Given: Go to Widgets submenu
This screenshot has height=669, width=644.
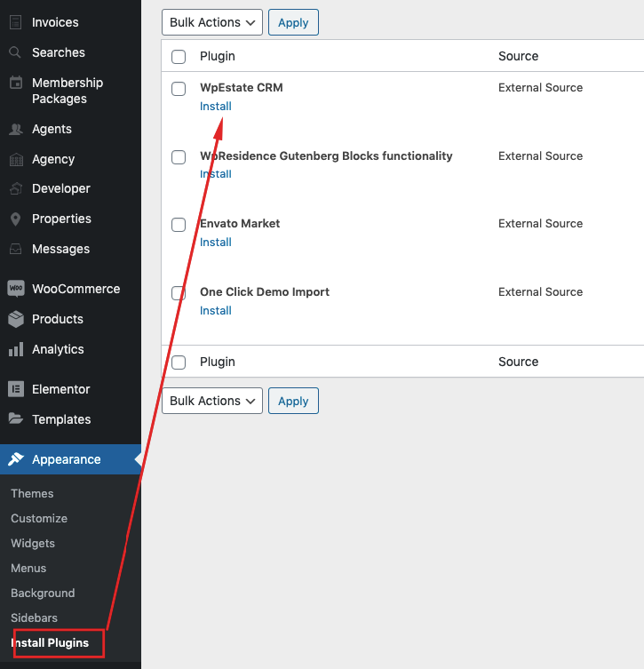Looking at the screenshot, I should pyautogui.click(x=33, y=543).
